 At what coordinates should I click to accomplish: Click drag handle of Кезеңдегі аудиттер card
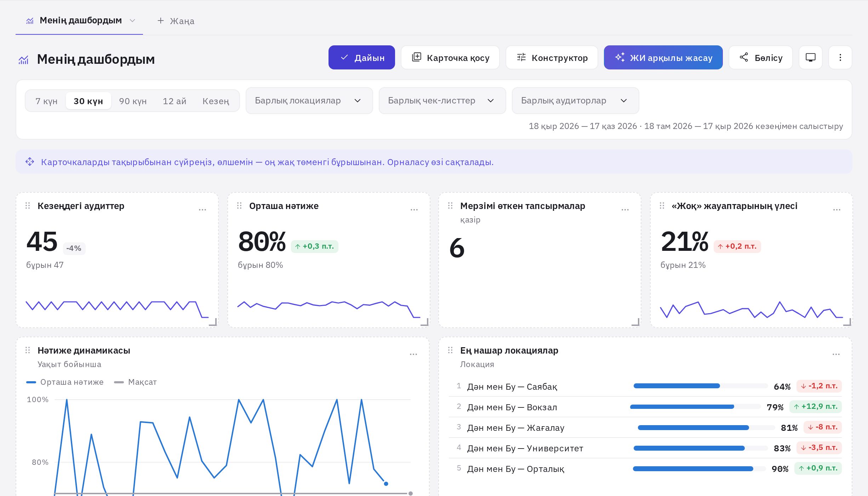point(28,206)
